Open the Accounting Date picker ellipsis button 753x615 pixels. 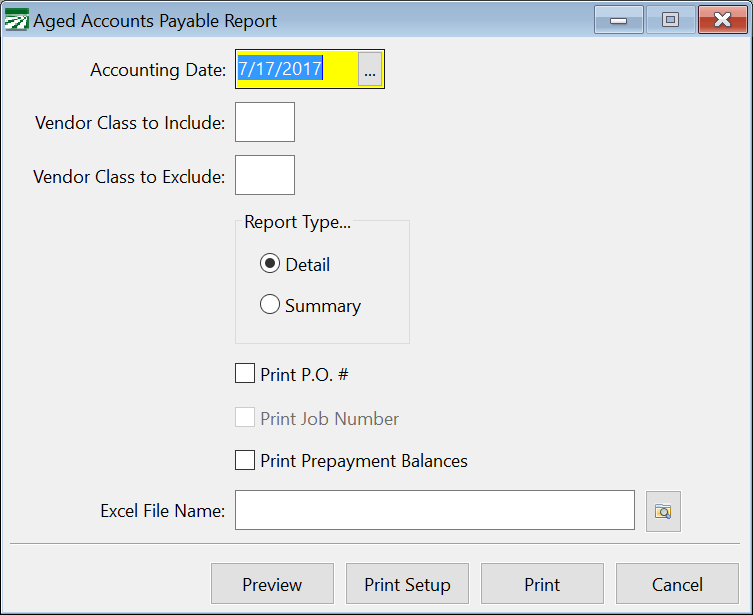pyautogui.click(x=370, y=69)
